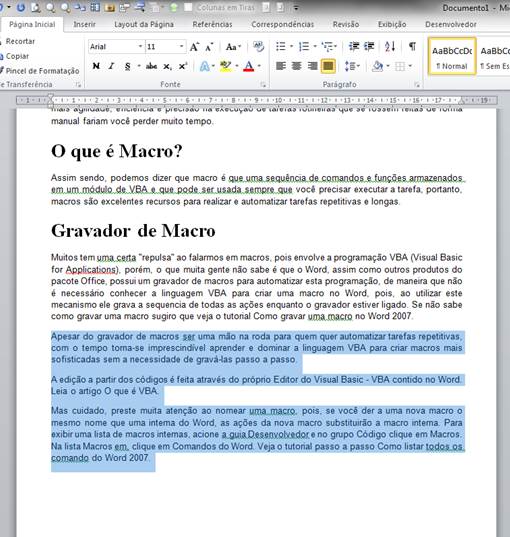Sort the selected text alphabetically
This screenshot has height=537, width=510.
click(x=390, y=46)
